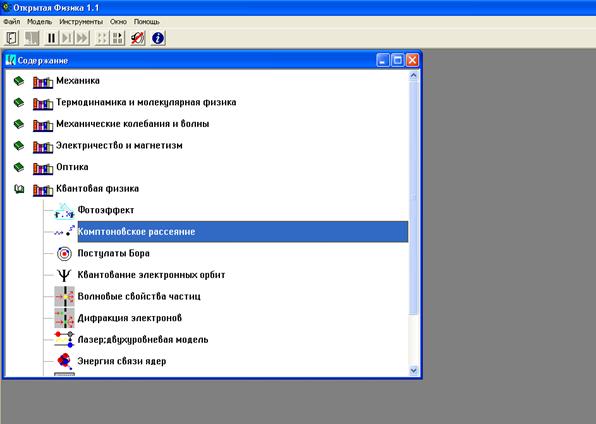Open info with the blue 'i' icon
Screen dimensions: 596x424
[158, 38]
